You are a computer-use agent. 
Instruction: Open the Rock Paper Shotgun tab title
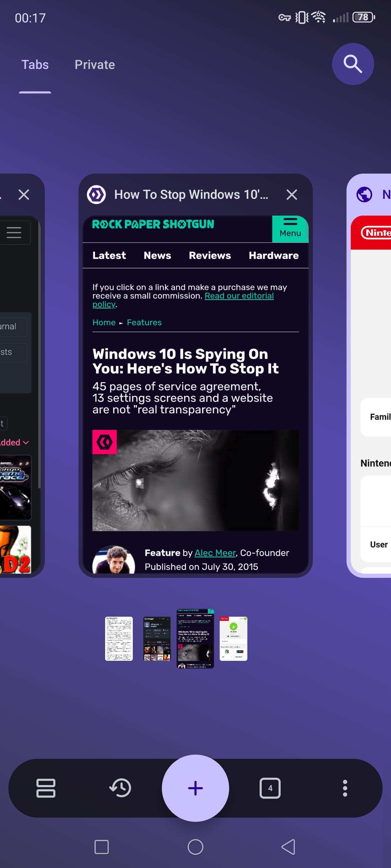coord(191,195)
